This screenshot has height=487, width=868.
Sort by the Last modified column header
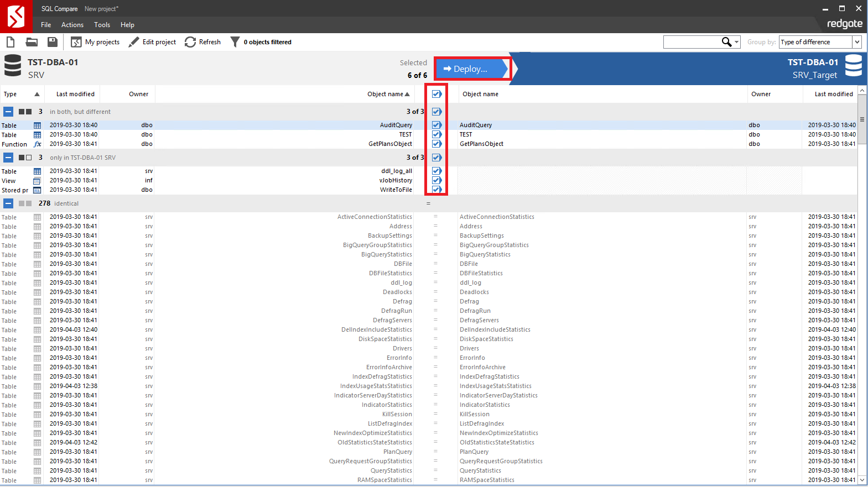(x=75, y=94)
